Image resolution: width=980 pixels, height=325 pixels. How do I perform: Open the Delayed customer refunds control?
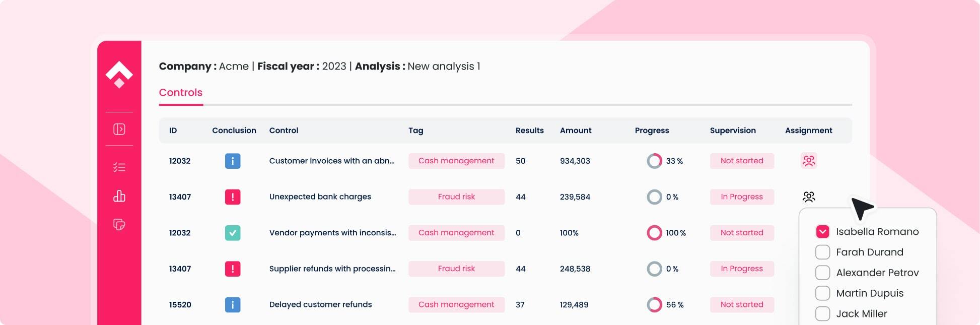(320, 305)
